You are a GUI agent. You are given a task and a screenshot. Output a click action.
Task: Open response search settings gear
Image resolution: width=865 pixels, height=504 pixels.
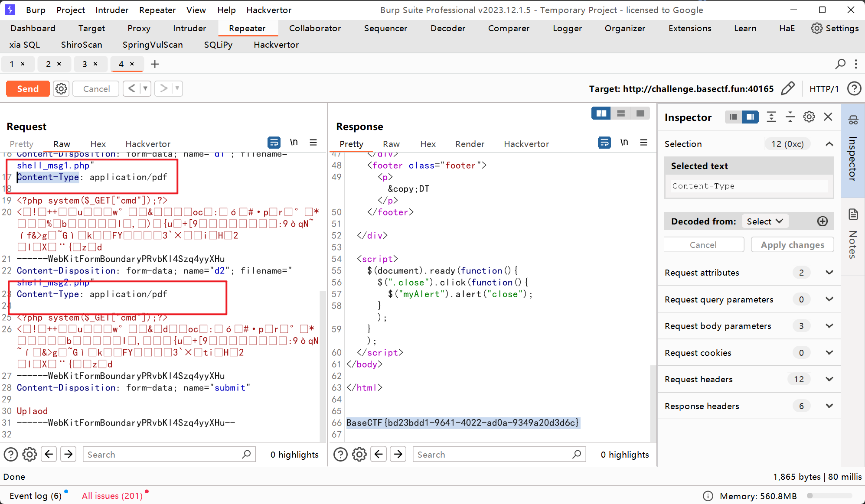pyautogui.click(x=359, y=454)
